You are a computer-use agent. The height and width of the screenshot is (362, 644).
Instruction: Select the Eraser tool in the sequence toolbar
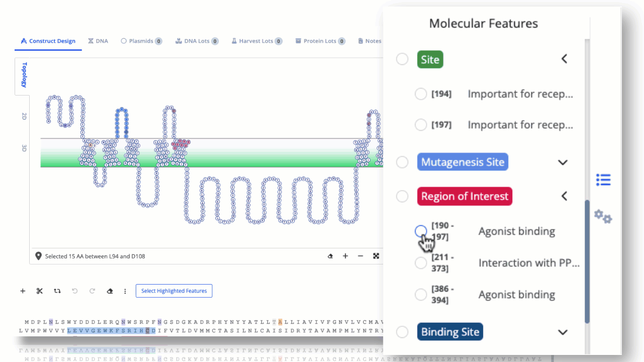tap(110, 291)
